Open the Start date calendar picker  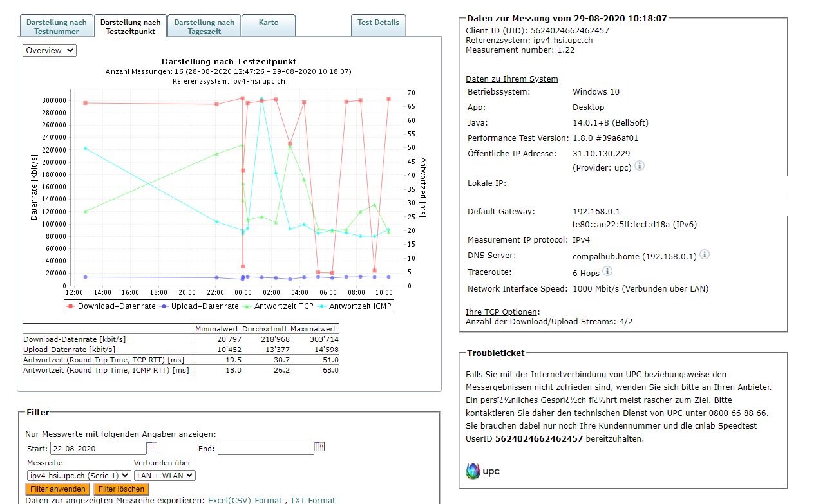point(152,447)
